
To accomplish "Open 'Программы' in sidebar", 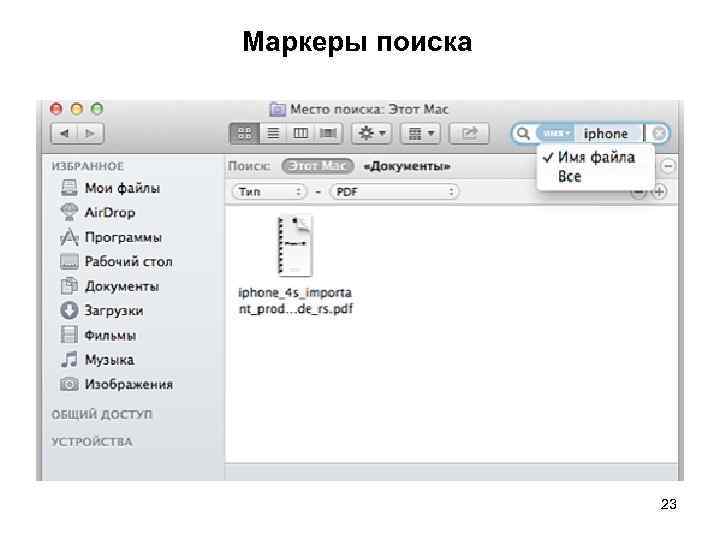I will (123, 237).
